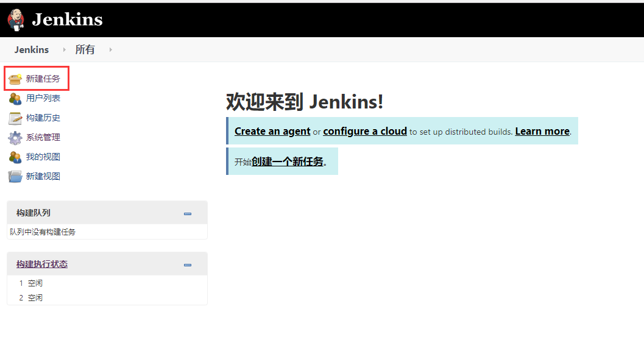The height and width of the screenshot is (348, 644).
Task: Click the configure a cloud link
Action: click(365, 132)
